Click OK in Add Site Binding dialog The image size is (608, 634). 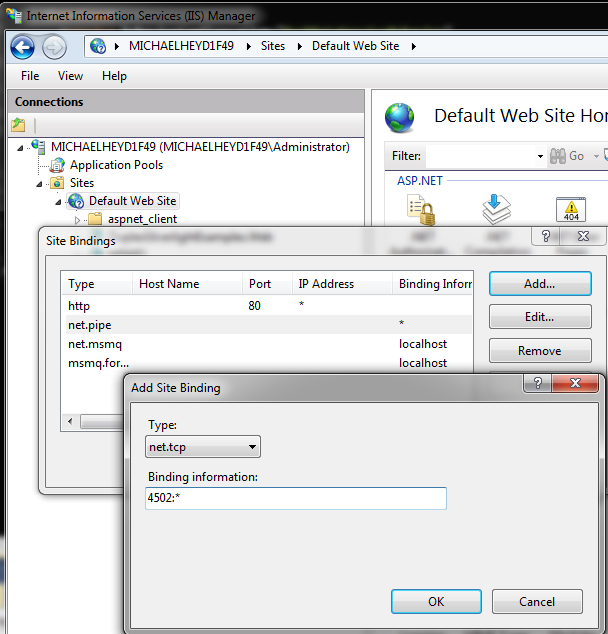436,602
